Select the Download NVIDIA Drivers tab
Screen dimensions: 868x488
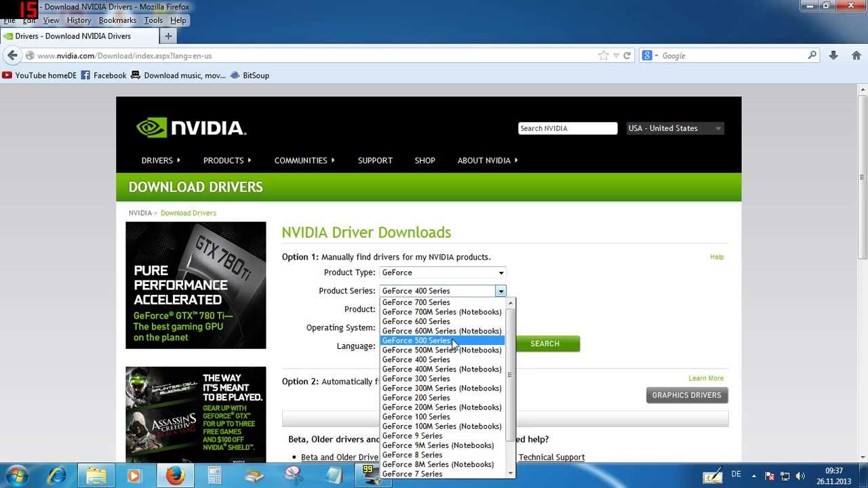tap(79, 36)
